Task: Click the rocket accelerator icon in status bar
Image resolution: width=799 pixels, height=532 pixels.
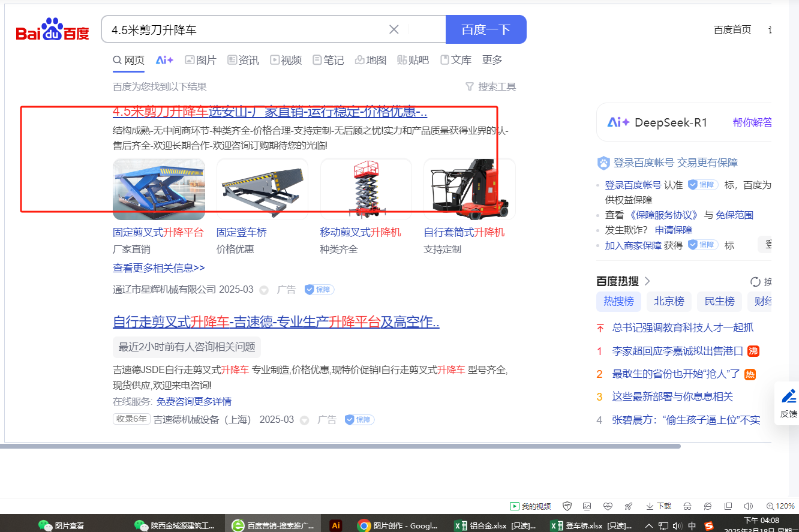Action: tap(628, 506)
